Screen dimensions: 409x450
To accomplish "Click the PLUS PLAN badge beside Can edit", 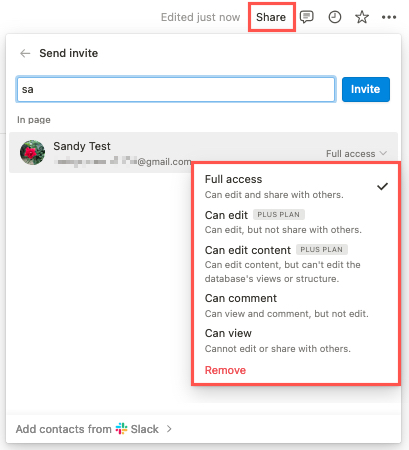I will (279, 215).
